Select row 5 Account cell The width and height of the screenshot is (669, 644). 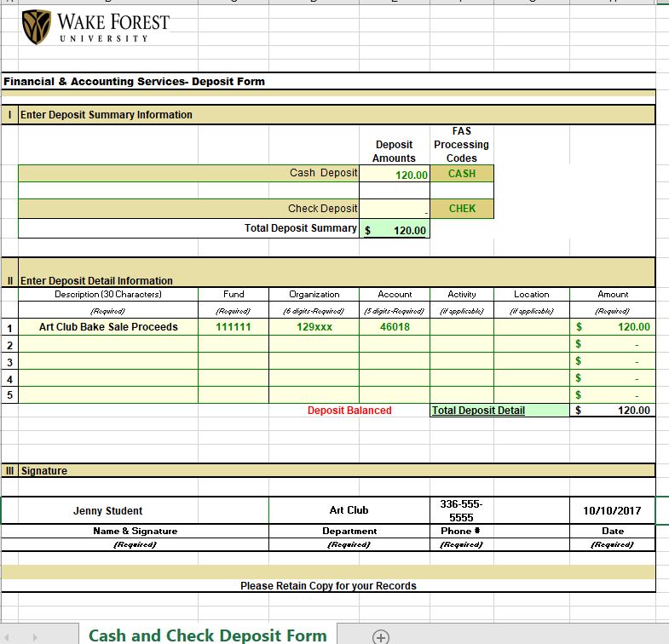coord(395,395)
